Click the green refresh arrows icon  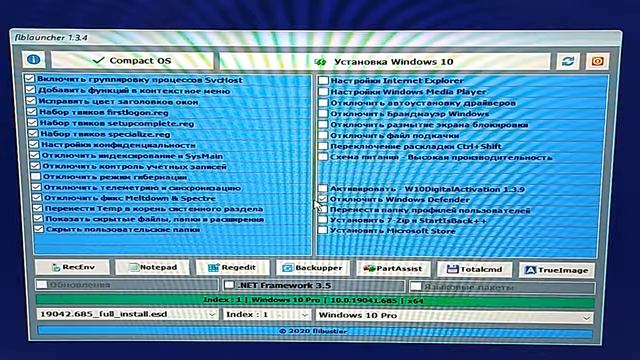[x=568, y=61]
